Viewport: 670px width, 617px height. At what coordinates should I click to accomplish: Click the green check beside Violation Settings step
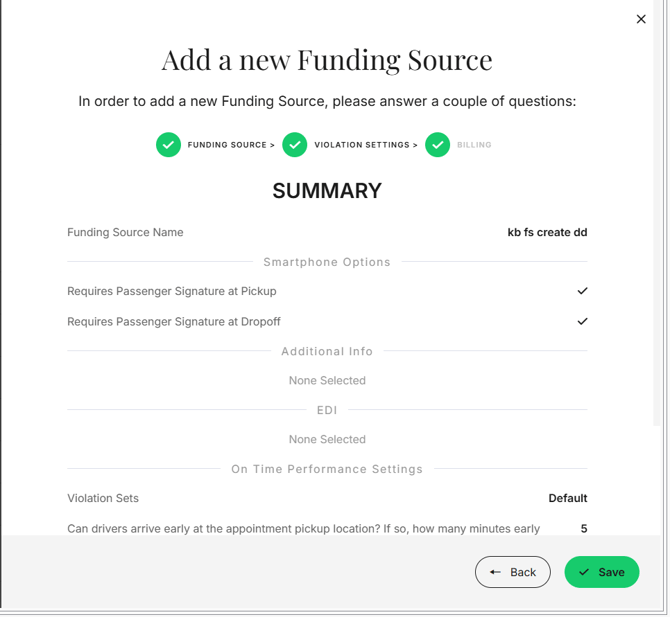click(x=294, y=145)
